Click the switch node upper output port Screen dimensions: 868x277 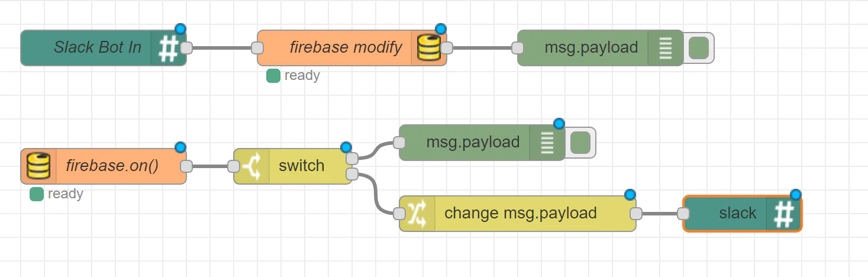tap(352, 159)
